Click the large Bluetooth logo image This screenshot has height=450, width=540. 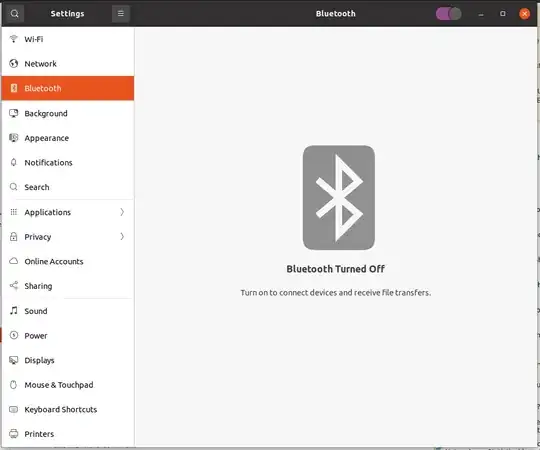[x=339, y=198]
